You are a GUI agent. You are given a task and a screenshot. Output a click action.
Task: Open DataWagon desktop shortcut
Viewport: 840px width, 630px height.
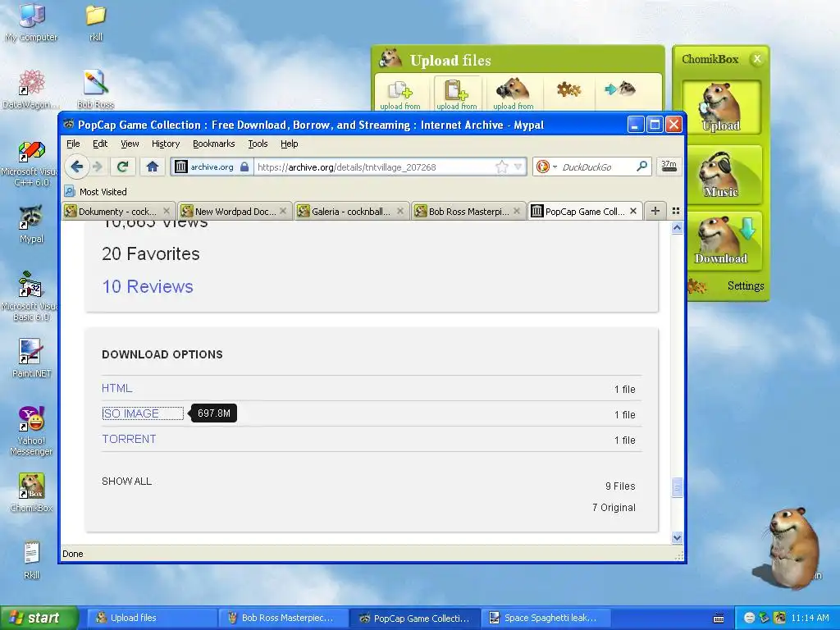tap(31, 89)
